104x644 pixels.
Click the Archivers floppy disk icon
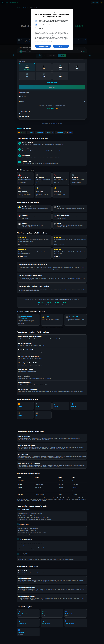point(19,224)
